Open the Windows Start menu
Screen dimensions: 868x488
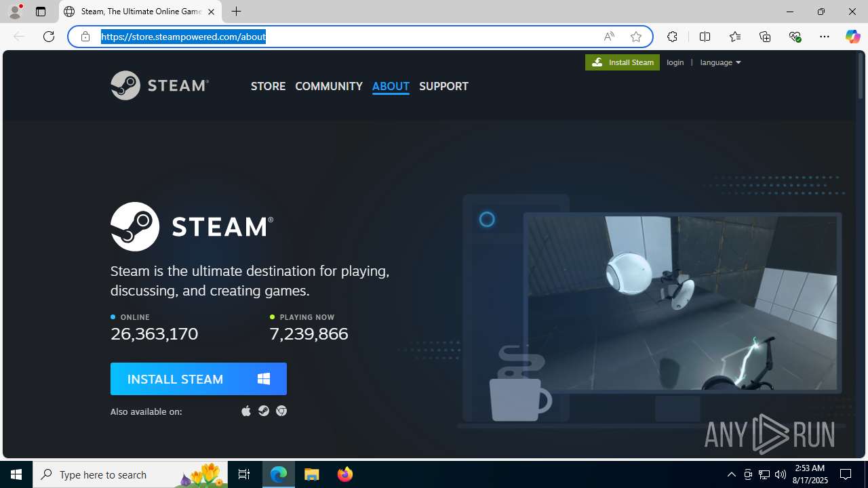(16, 474)
